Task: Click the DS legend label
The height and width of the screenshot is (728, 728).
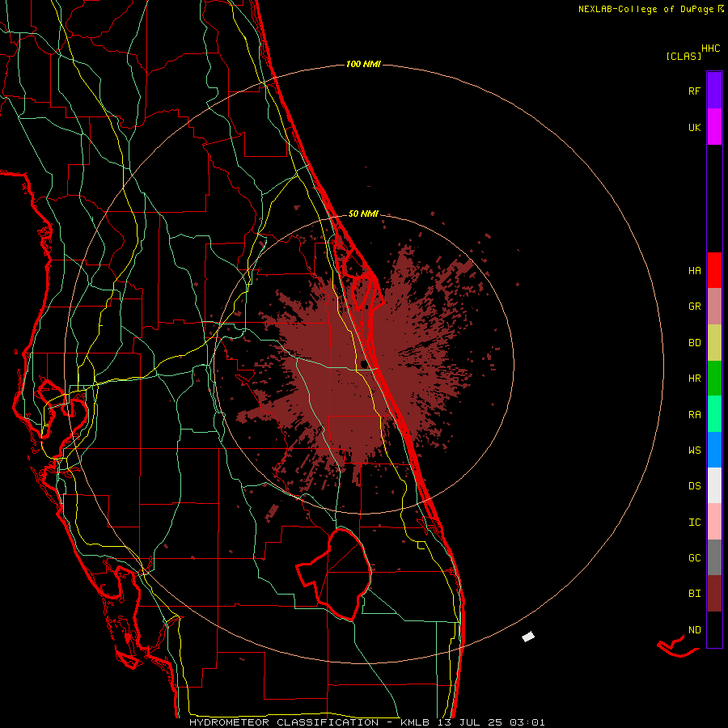Action: click(694, 486)
